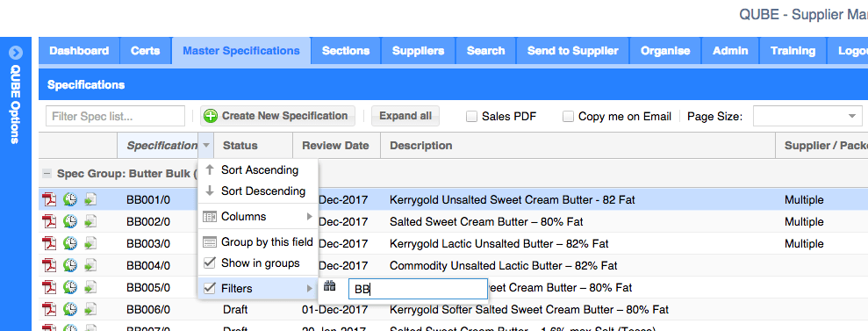Click Create New Specification button
This screenshot has width=868, height=331.
pyautogui.click(x=277, y=116)
